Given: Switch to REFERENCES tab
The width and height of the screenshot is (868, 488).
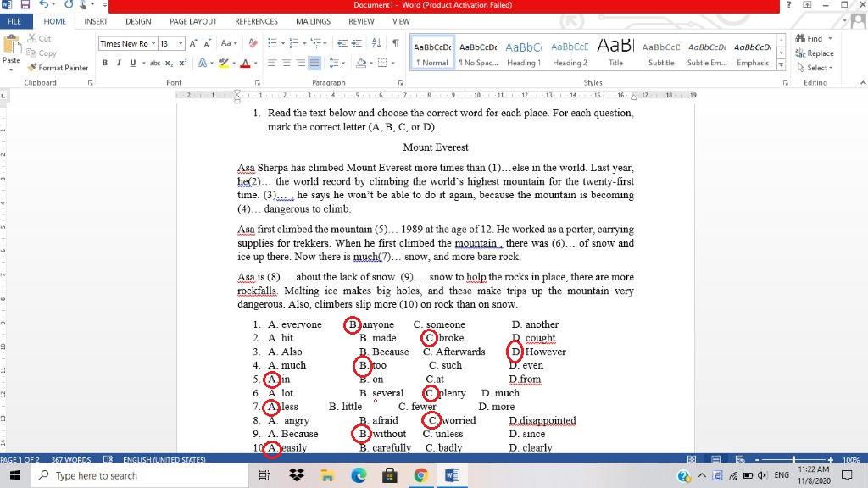Looking at the screenshot, I should tap(256, 21).
